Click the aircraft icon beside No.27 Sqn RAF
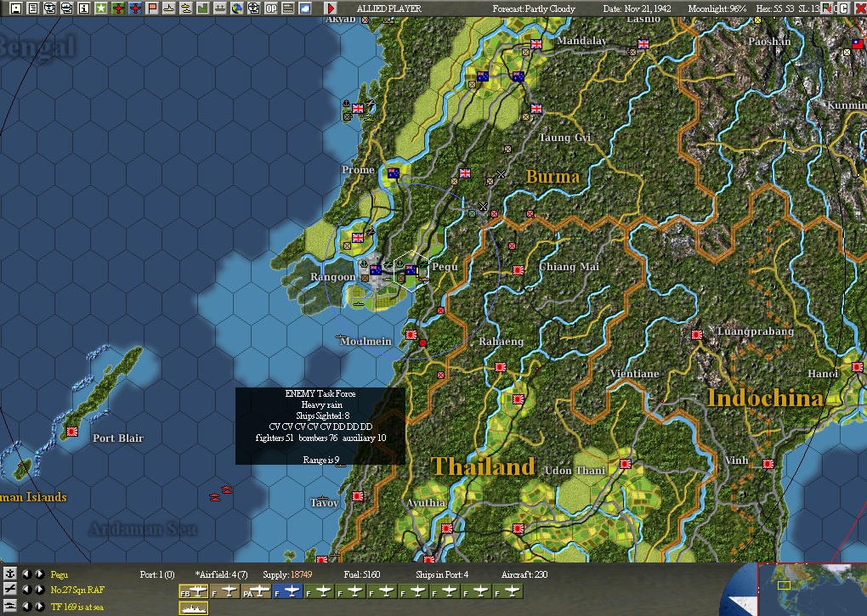 (9, 590)
